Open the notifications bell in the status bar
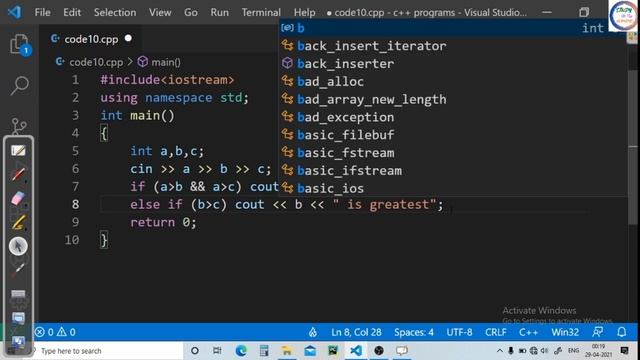The height and width of the screenshot is (360, 640). click(x=622, y=332)
